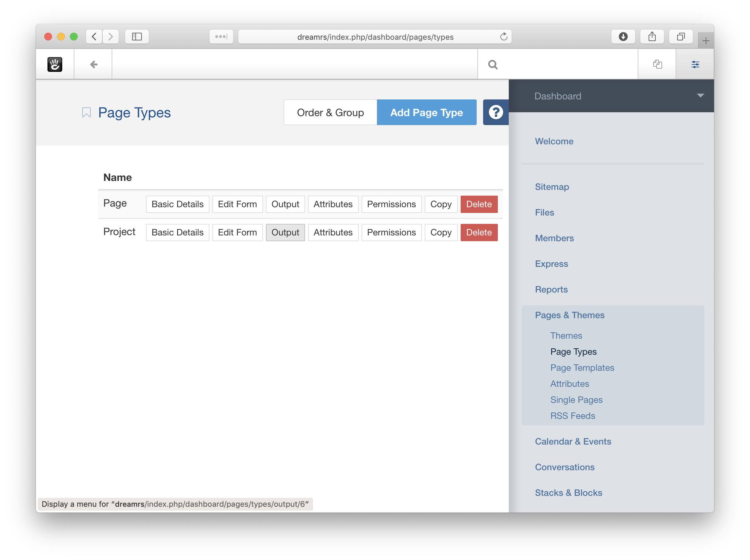
Task: Click Safari's share icon
Action: tap(652, 37)
